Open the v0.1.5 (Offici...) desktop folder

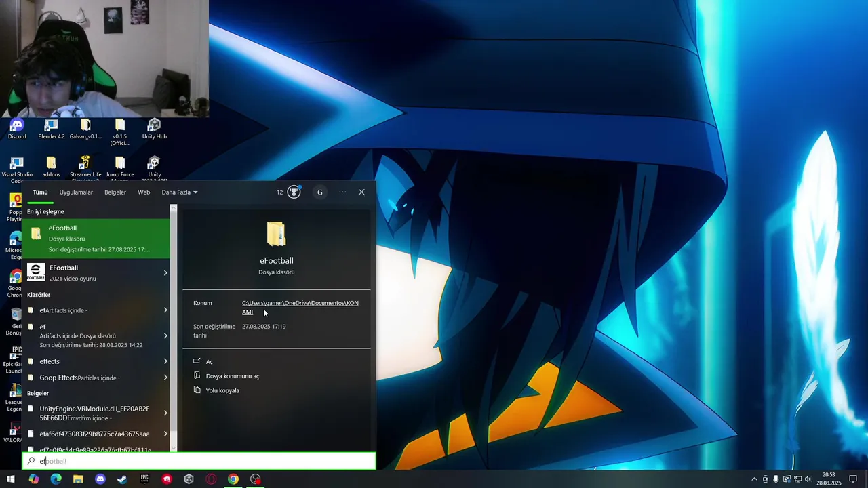[120, 132]
